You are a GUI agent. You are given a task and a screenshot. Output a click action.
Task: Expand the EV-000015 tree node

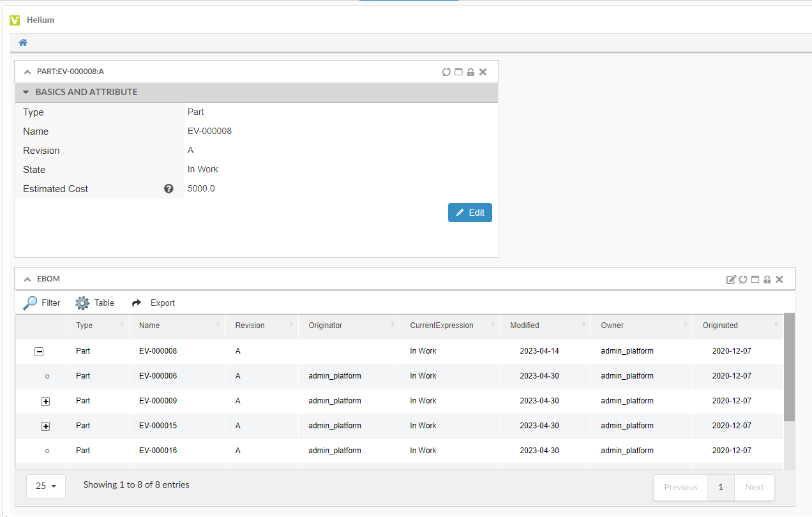click(45, 426)
